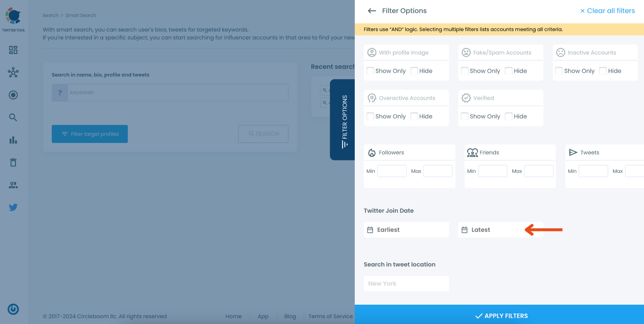644x324 pixels.
Task: Open the friends/users icon in sidebar
Action: [x=13, y=185]
